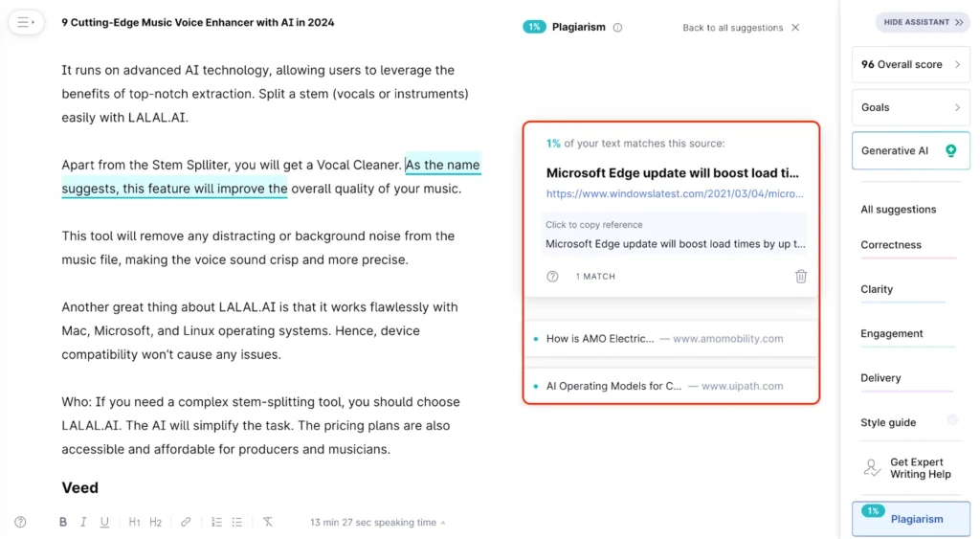Expand the Overall score panel
The width and height of the screenshot is (980, 539).
coord(910,65)
